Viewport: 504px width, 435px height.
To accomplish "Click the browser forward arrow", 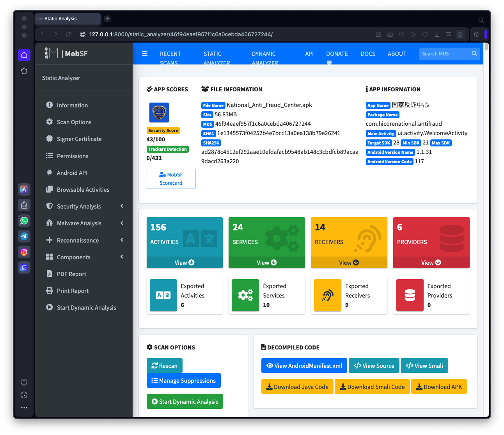I will 56,34.
